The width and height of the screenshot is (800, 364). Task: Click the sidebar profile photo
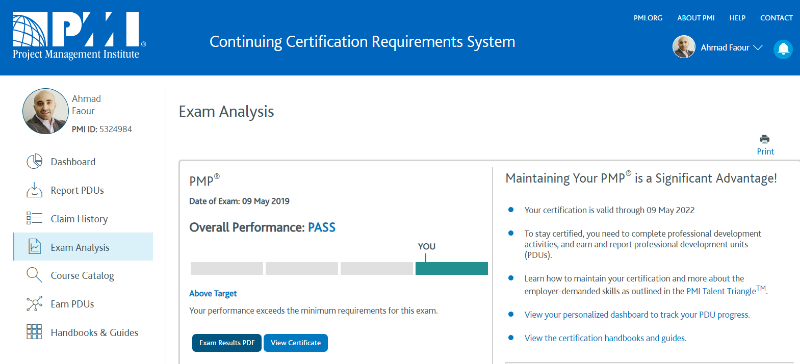45,111
